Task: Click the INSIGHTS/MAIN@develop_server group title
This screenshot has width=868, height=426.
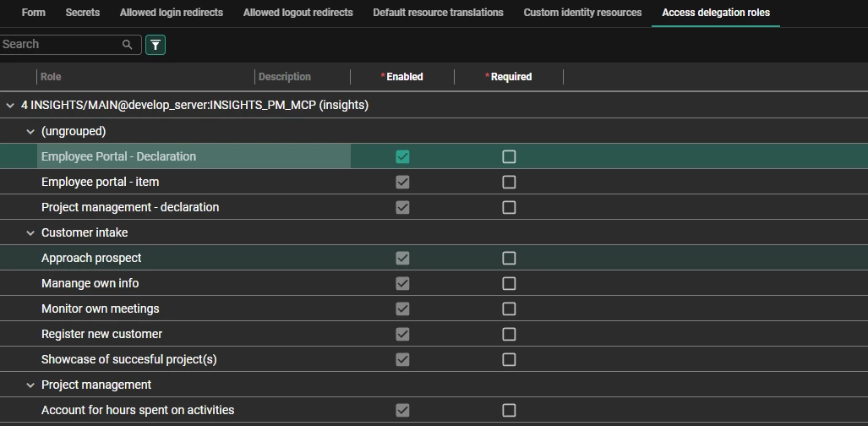Action: 195,106
